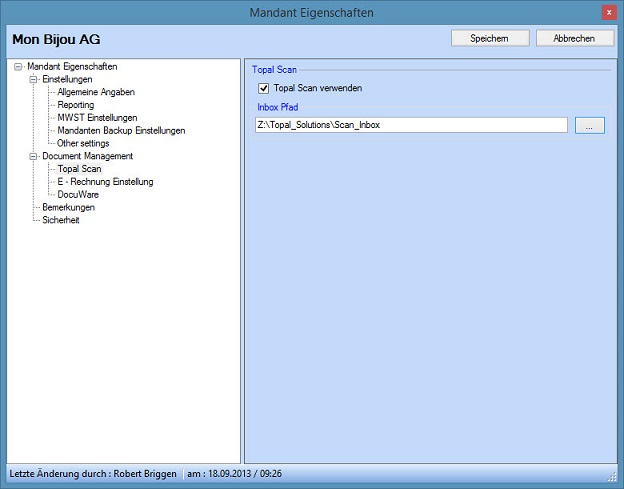Select Other settings tree item
Screen dimensions: 624x489
coord(83,143)
